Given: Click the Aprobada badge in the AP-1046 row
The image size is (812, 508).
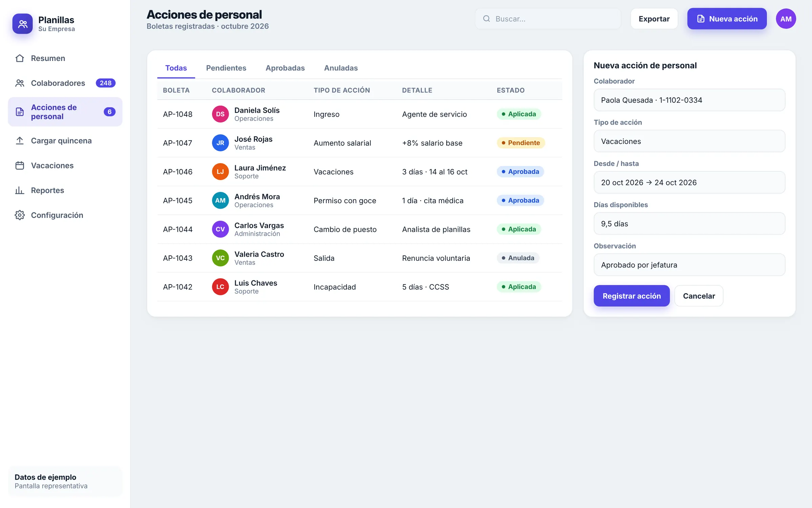Looking at the screenshot, I should point(520,172).
